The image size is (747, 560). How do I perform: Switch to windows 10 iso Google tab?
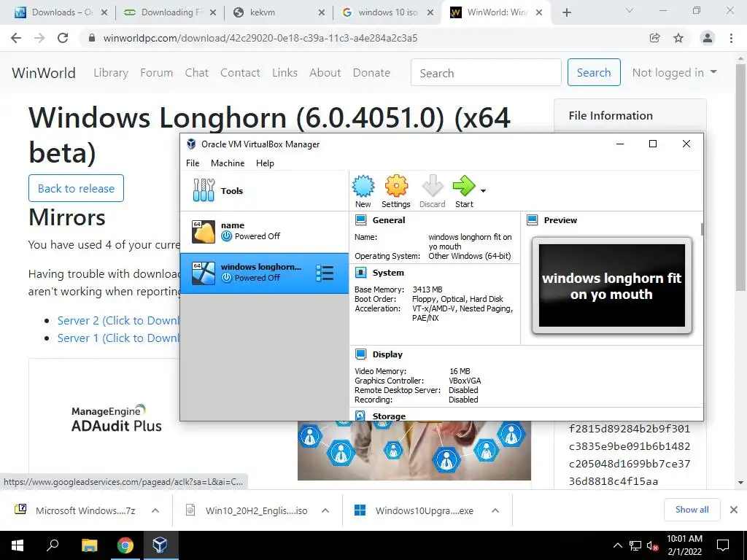pos(388,12)
